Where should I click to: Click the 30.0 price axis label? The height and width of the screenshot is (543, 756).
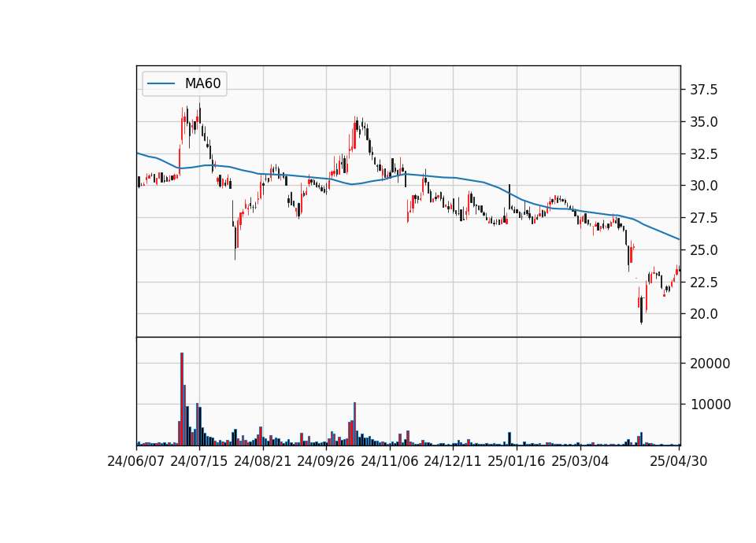(703, 186)
